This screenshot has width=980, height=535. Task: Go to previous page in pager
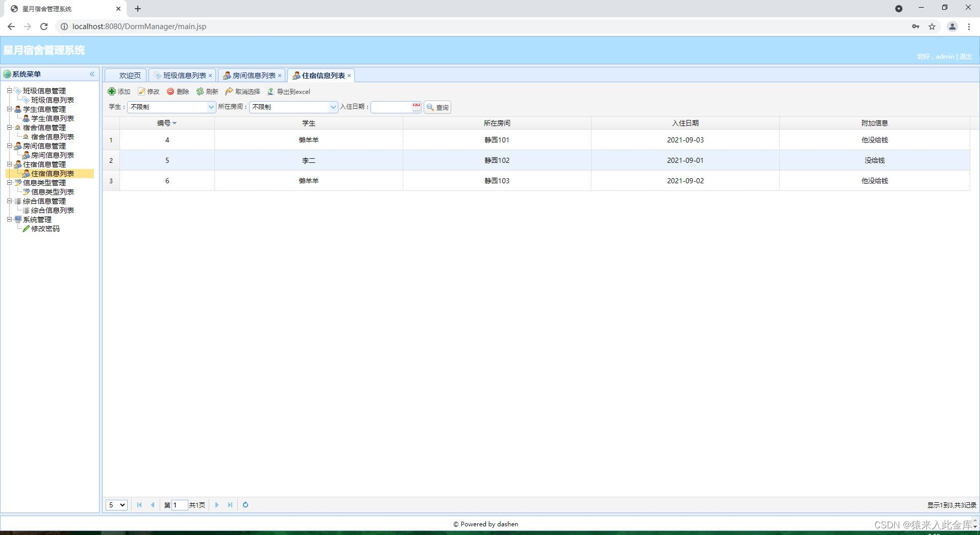click(153, 505)
